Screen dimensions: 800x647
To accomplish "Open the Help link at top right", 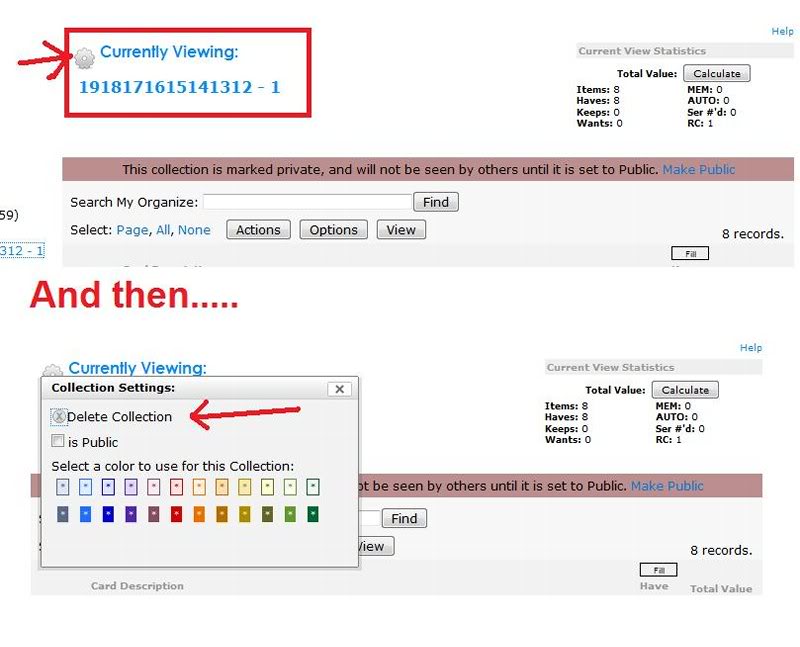I will click(x=782, y=32).
